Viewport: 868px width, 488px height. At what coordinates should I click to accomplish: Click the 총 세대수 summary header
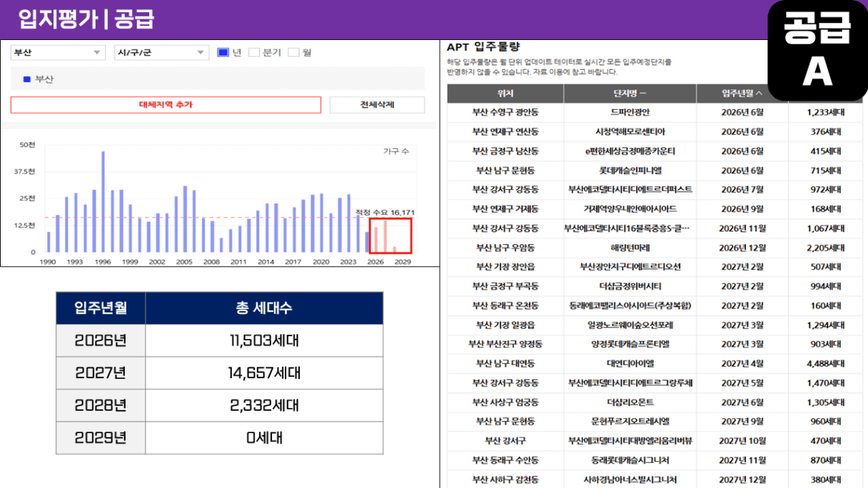pos(264,308)
